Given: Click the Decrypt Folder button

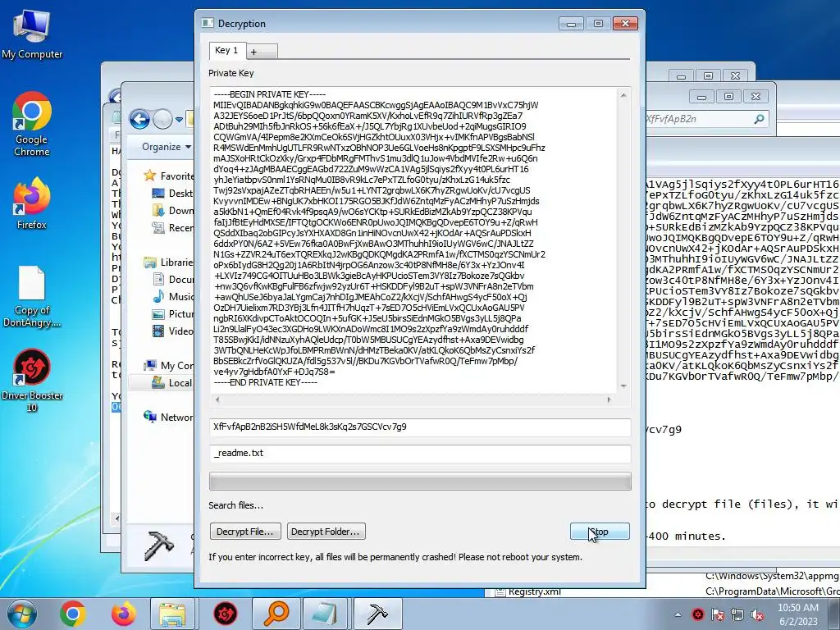Looking at the screenshot, I should click(x=326, y=532).
